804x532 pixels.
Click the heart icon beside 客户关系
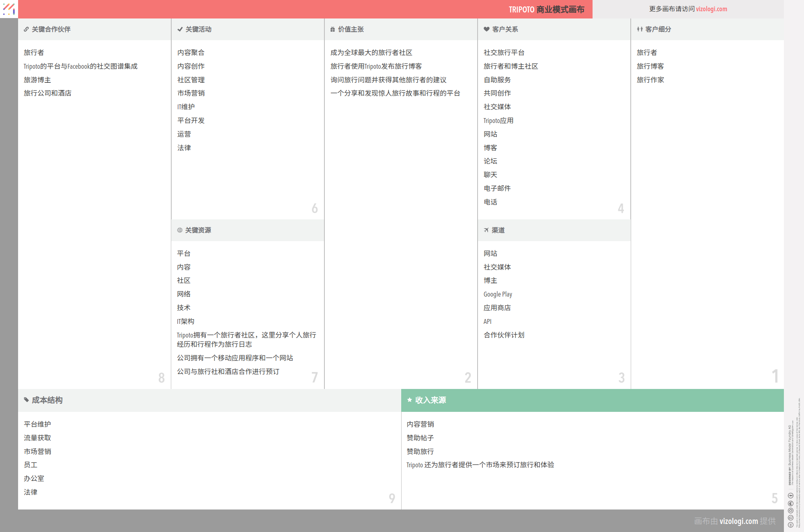(486, 29)
